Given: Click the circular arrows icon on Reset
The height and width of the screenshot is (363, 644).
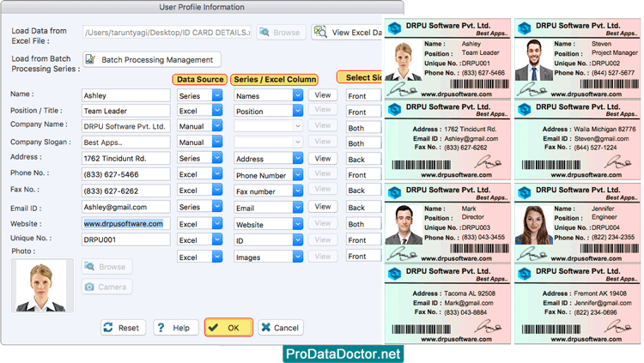Looking at the screenshot, I should coord(108,327).
